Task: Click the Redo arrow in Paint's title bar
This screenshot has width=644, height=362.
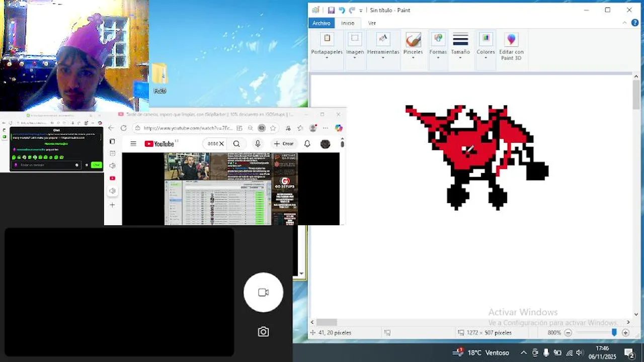Action: tap(352, 10)
